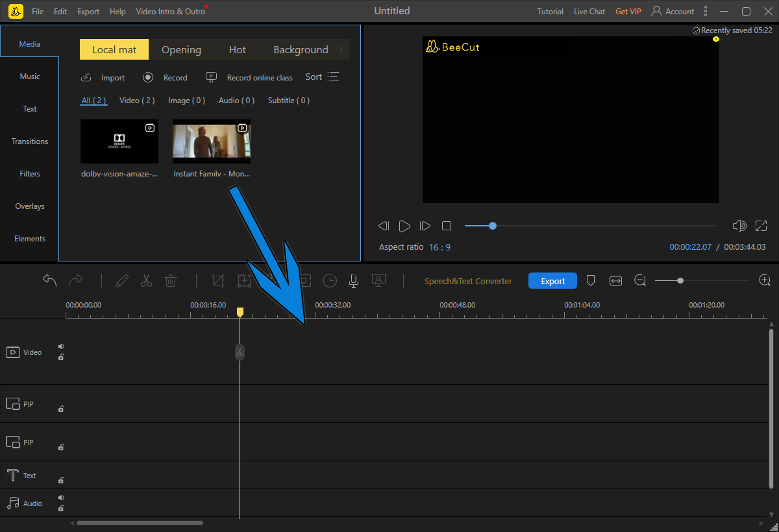Select the Crop tool
Viewport: 779px width, 532px height.
pos(218,280)
